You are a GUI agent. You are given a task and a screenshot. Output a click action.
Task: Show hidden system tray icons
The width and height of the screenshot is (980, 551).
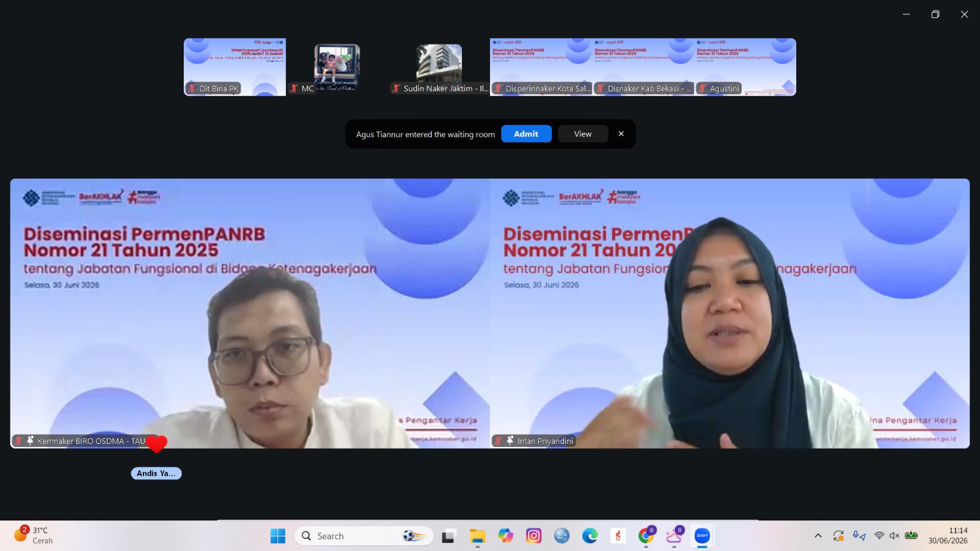pyautogui.click(x=818, y=536)
